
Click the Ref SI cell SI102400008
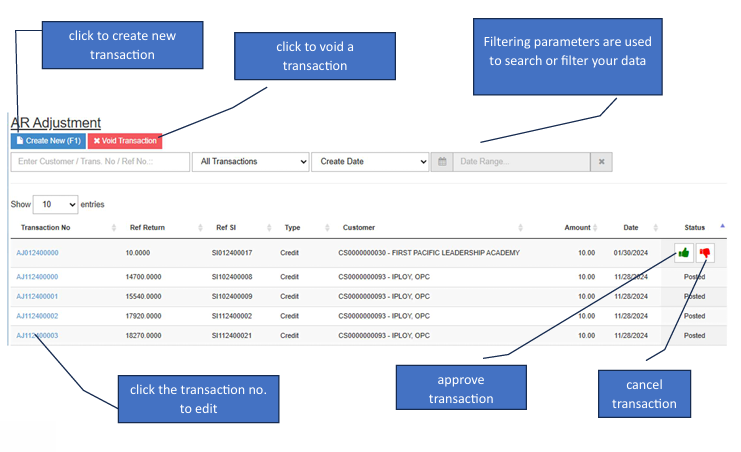(x=232, y=277)
